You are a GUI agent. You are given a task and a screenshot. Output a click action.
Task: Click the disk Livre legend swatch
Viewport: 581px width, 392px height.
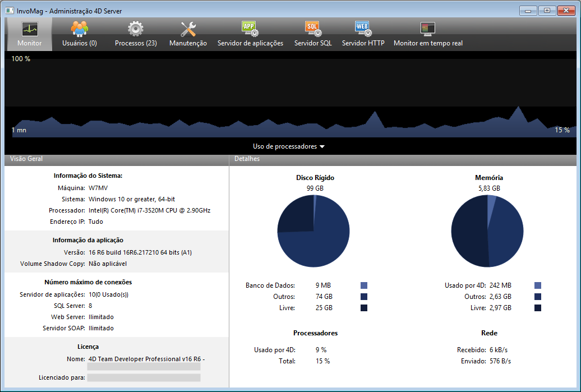pyautogui.click(x=364, y=308)
